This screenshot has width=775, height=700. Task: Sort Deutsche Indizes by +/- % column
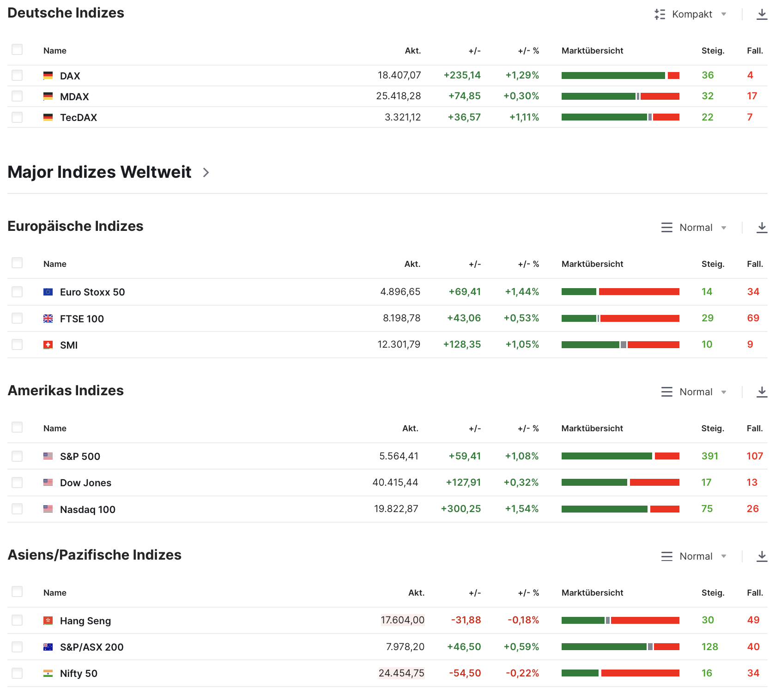click(x=528, y=51)
